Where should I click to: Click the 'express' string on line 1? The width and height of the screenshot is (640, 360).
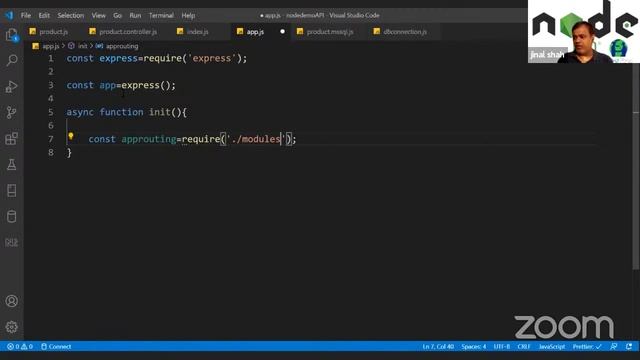(211, 58)
